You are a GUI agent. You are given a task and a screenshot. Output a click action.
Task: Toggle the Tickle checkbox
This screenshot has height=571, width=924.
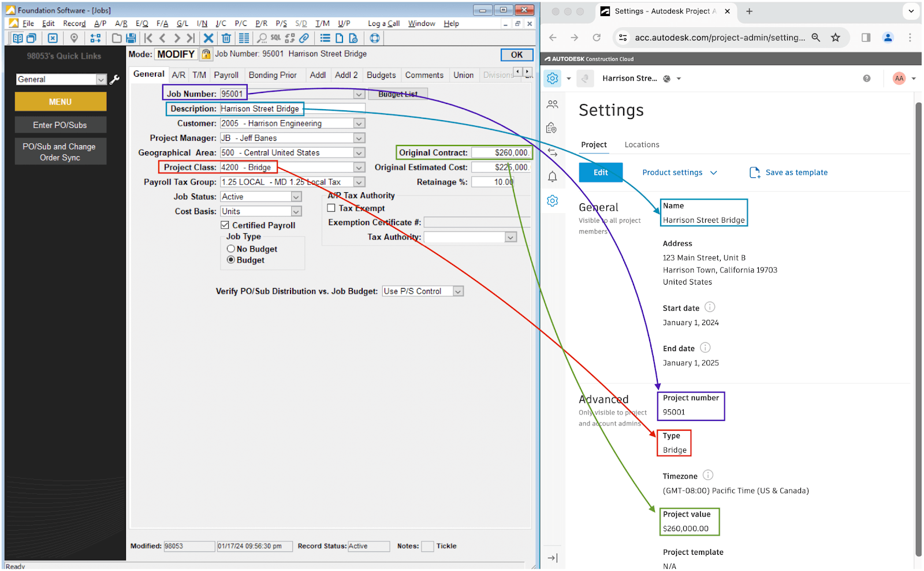click(427, 546)
